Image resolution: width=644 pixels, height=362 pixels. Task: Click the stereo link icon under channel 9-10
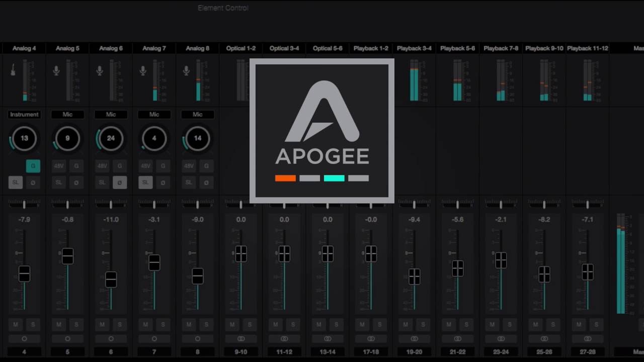(x=240, y=338)
